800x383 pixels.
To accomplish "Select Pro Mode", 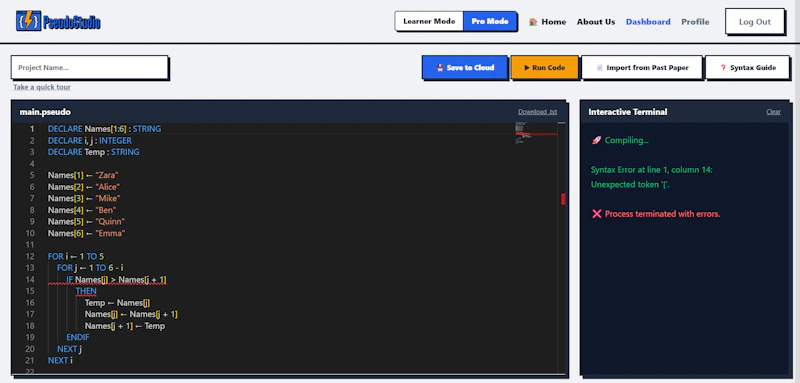I will pyautogui.click(x=490, y=21).
